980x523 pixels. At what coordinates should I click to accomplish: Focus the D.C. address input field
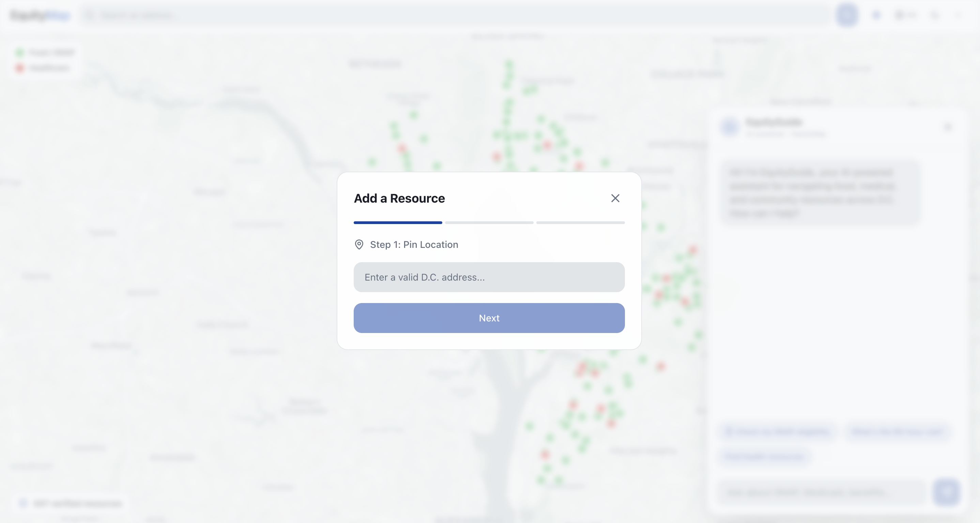489,277
